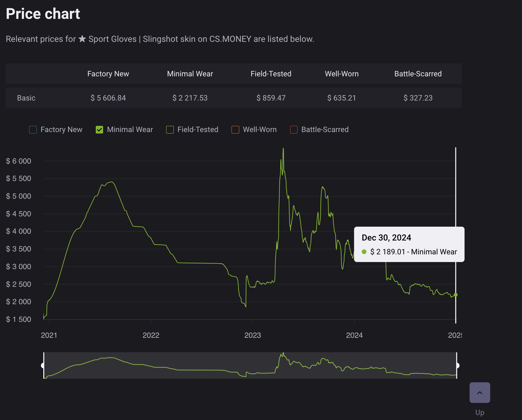Click the $ 327.23 Battle-Scarred price

point(418,98)
